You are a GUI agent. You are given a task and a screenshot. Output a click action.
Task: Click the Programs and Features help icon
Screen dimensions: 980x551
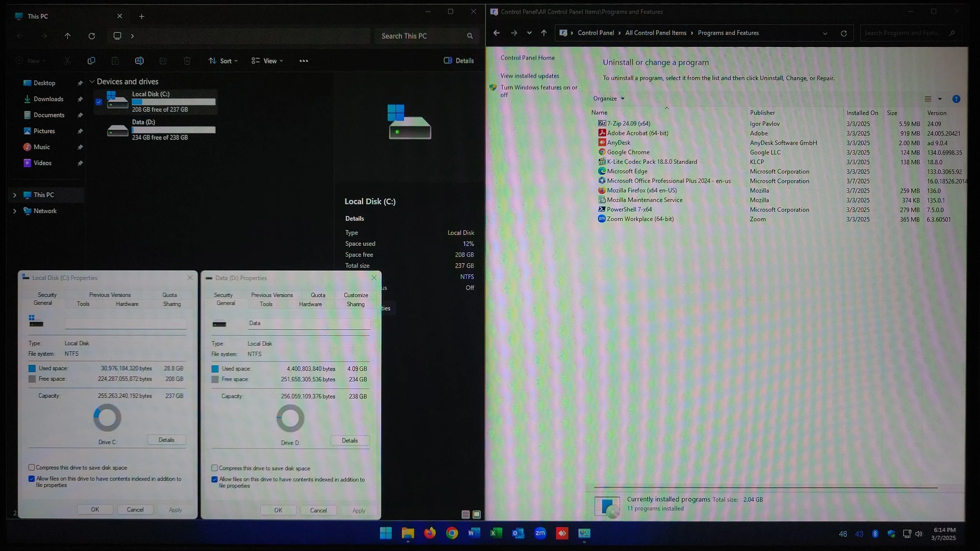pos(956,99)
